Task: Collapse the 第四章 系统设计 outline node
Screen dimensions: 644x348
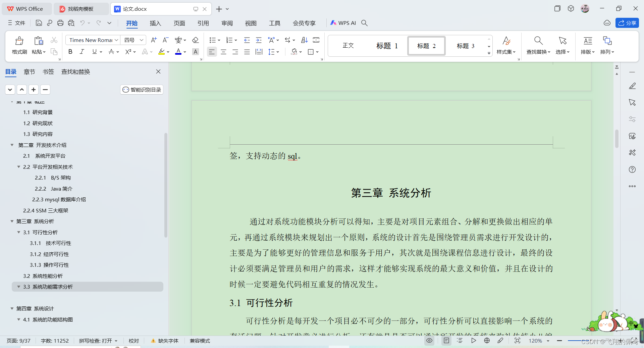Action: pos(12,308)
